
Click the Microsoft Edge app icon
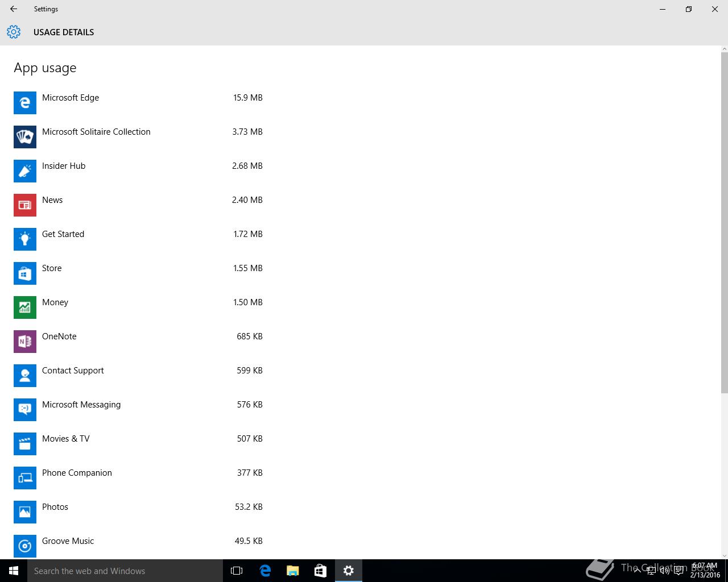click(25, 103)
